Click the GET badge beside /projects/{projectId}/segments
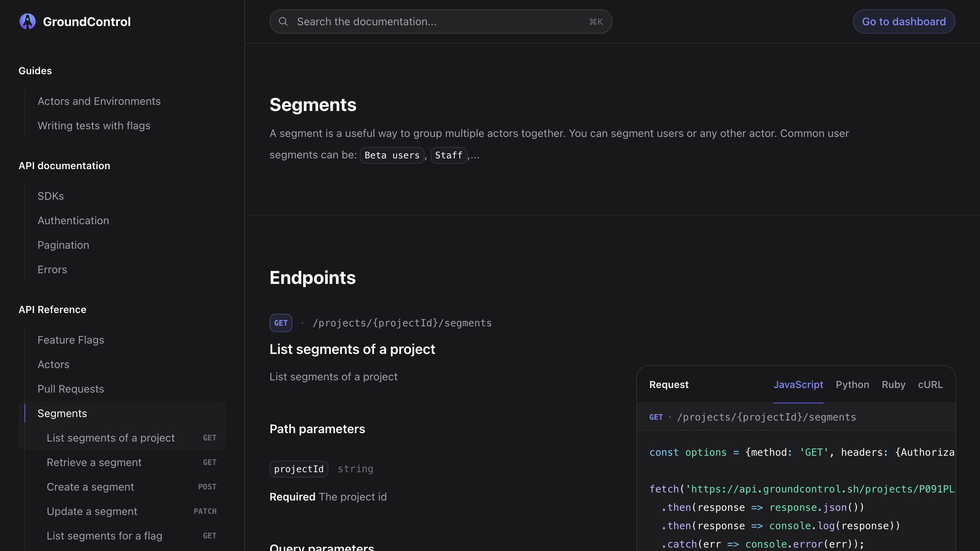Image resolution: width=980 pixels, height=551 pixels. [x=281, y=323]
